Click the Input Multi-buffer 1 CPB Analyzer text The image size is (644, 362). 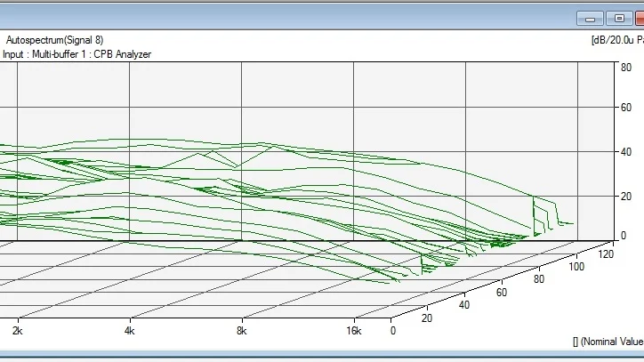[76, 54]
